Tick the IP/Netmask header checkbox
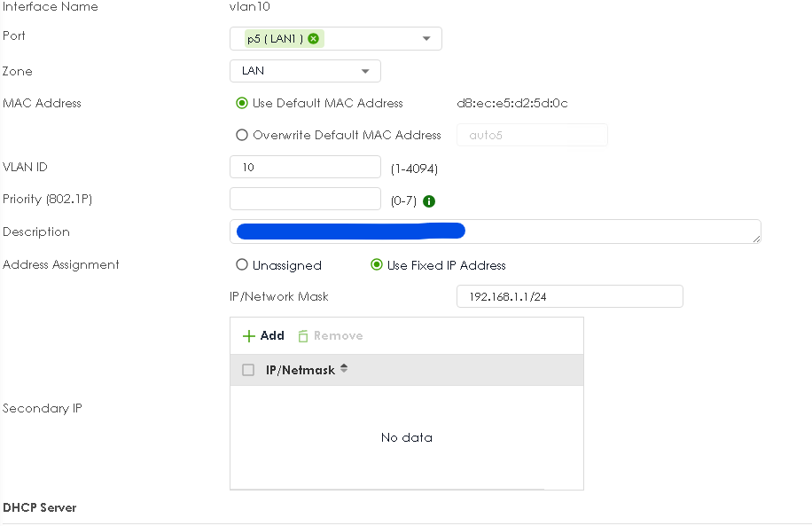The image size is (812, 526). coord(248,370)
